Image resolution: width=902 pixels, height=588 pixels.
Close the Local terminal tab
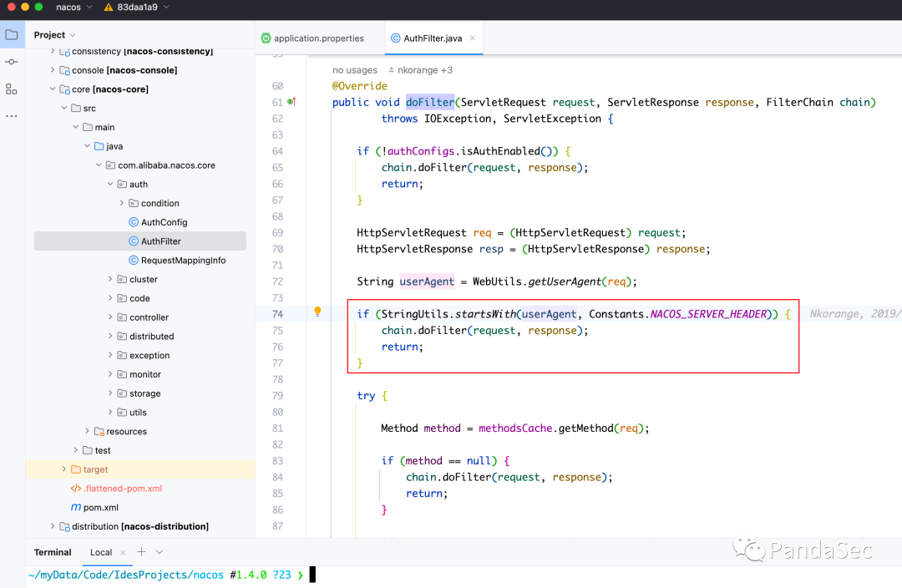(123, 552)
